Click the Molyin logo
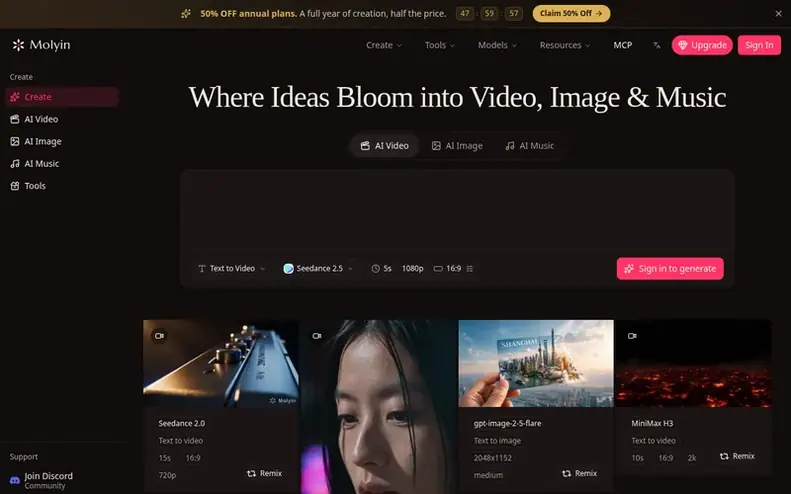The height and width of the screenshot is (494, 791). (x=41, y=45)
